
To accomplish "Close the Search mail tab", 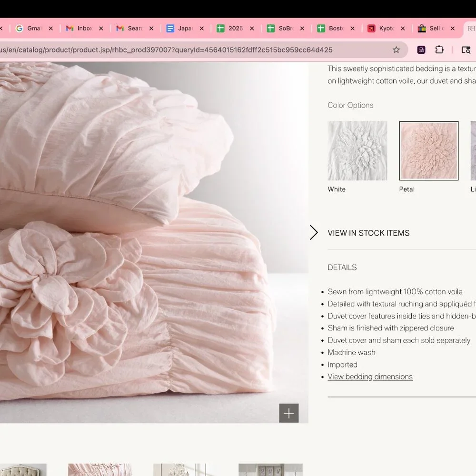I will 151,28.
